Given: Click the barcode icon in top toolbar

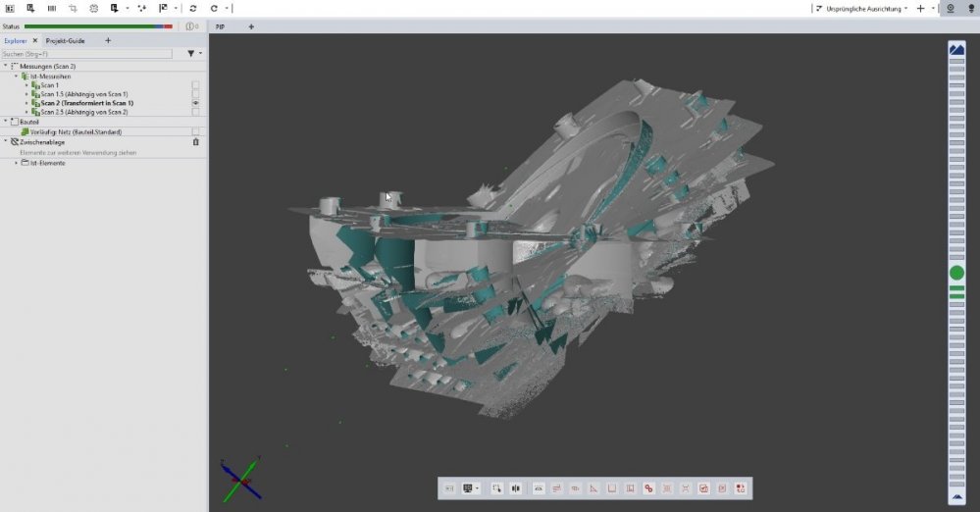Looking at the screenshot, I should coord(51,8).
